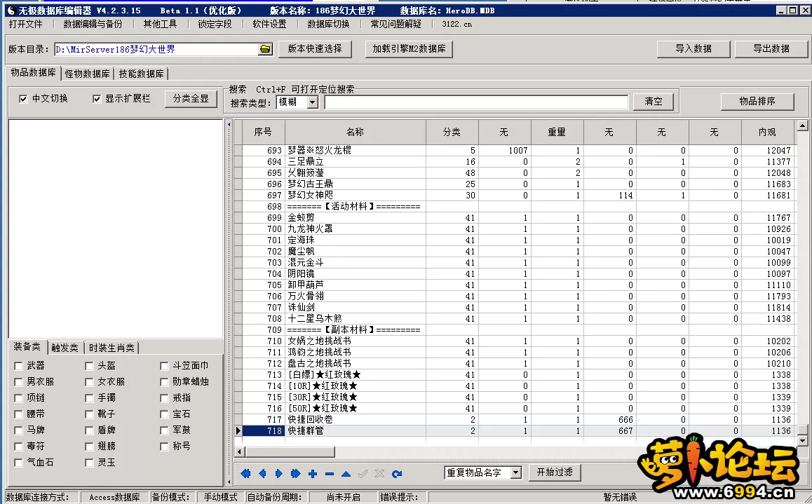Click 版本快速选择 button
812x504 pixels.
(315, 48)
